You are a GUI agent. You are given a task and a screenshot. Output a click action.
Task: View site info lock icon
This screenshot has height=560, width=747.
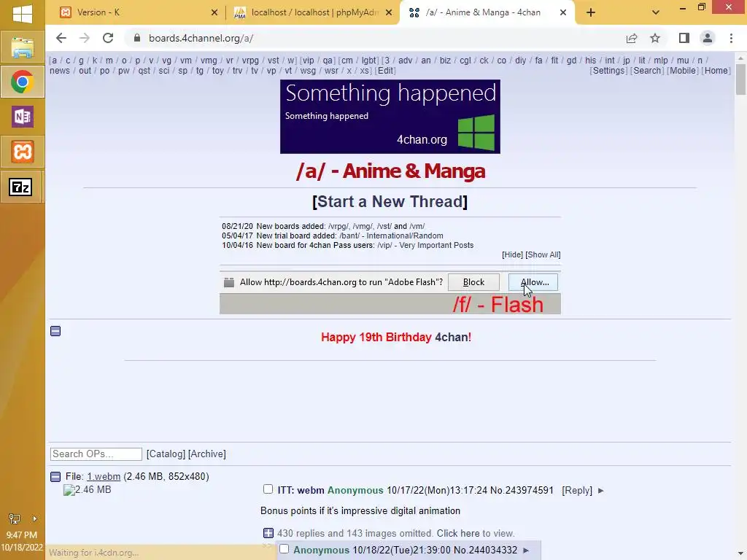coord(137,38)
